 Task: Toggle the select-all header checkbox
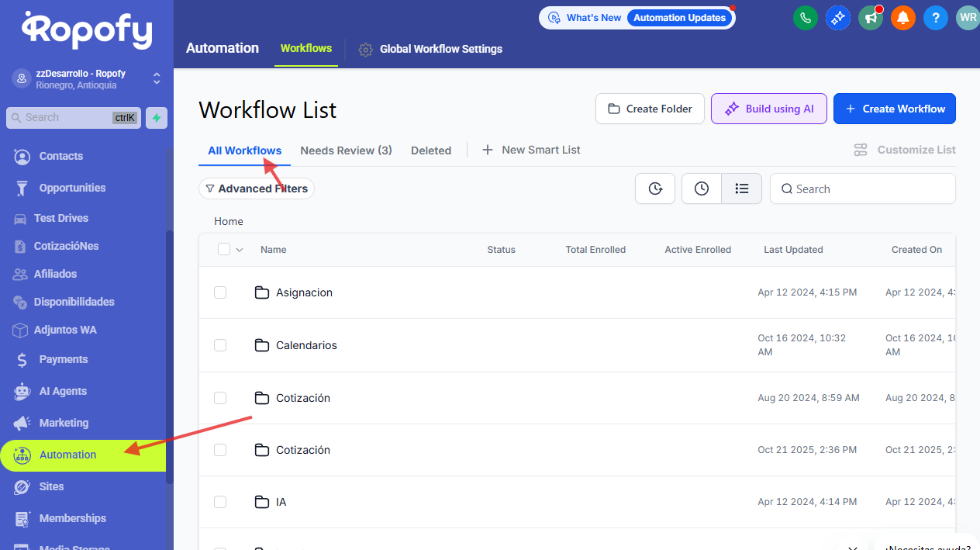(x=224, y=249)
